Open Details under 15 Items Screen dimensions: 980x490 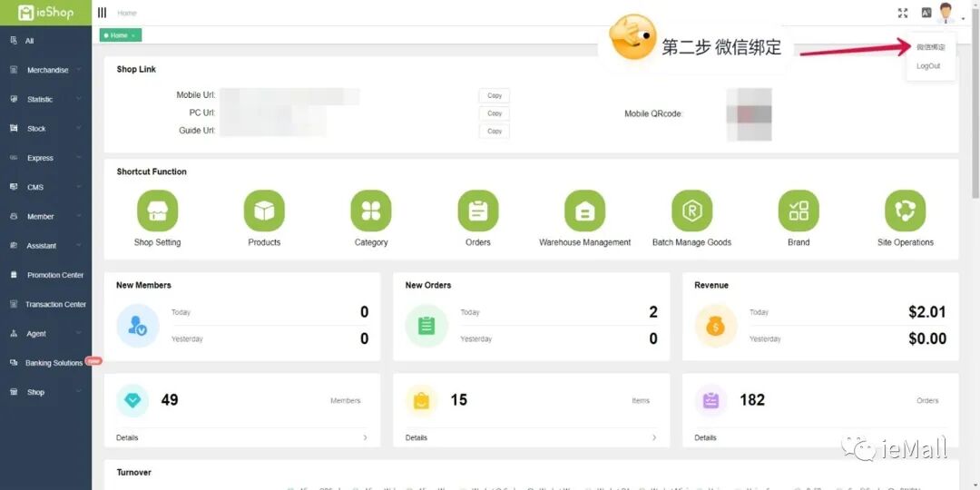(x=416, y=437)
